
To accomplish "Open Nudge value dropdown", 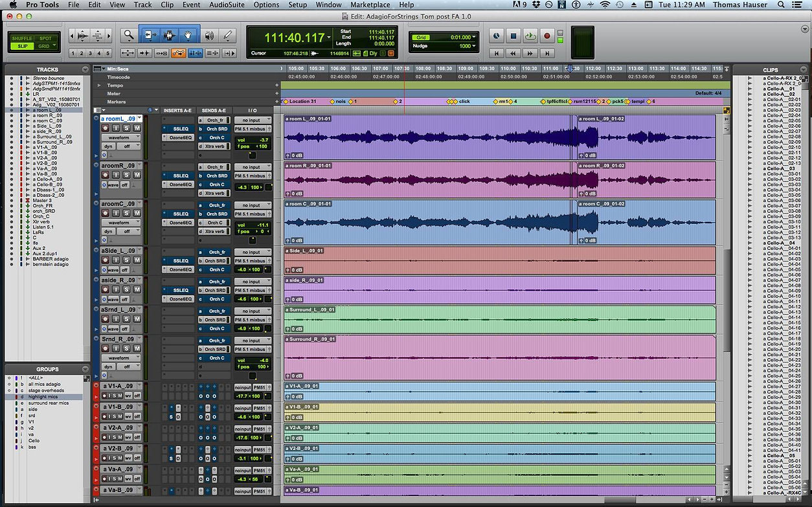I will tap(474, 46).
